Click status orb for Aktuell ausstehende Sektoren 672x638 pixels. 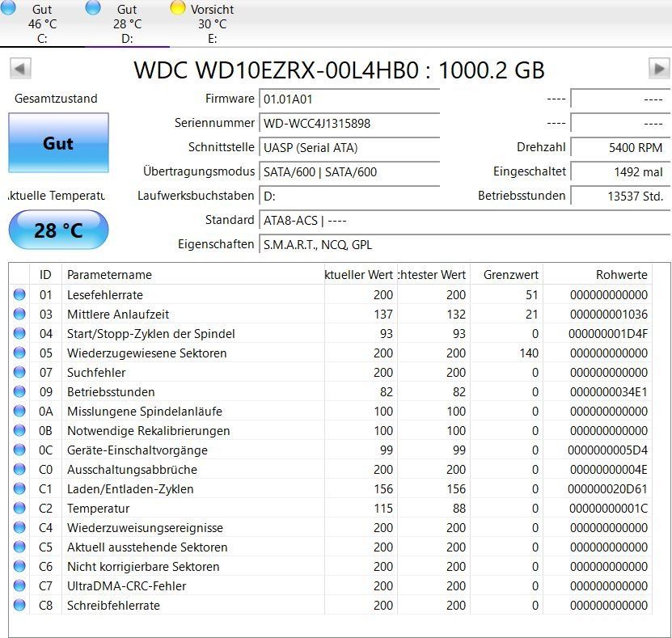19,547
